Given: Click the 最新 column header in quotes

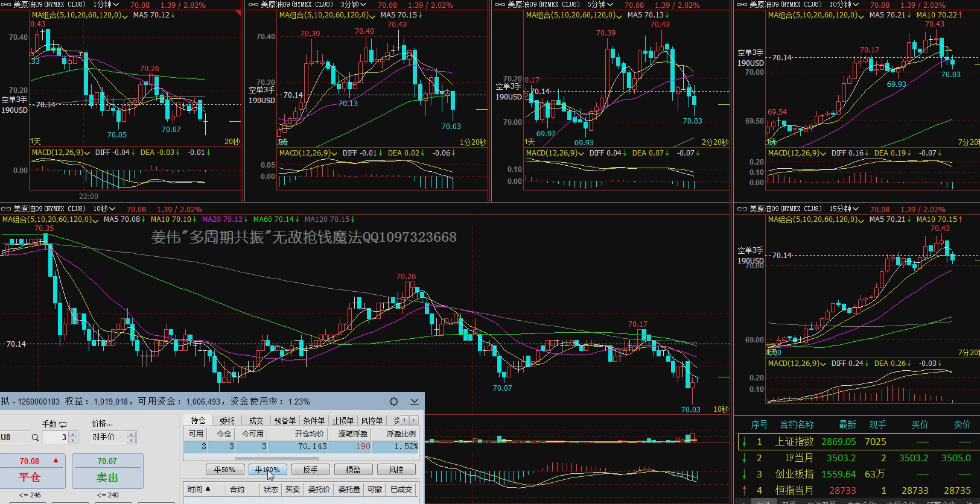Looking at the screenshot, I should click(847, 425).
